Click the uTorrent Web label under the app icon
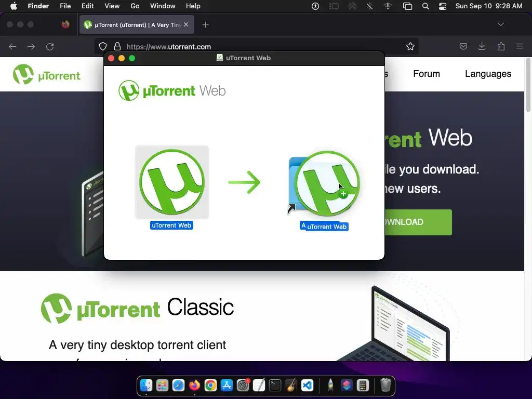This screenshot has width=532, height=399. click(x=171, y=225)
